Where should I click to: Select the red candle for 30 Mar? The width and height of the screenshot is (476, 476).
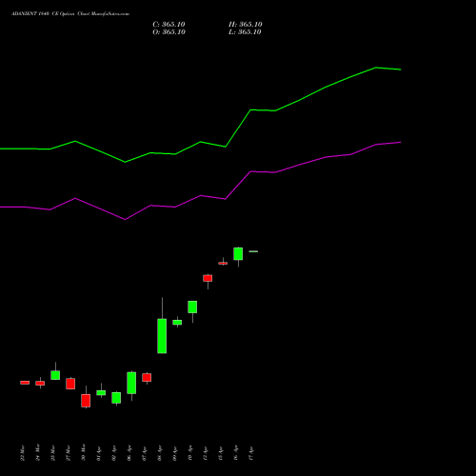click(x=86, y=401)
